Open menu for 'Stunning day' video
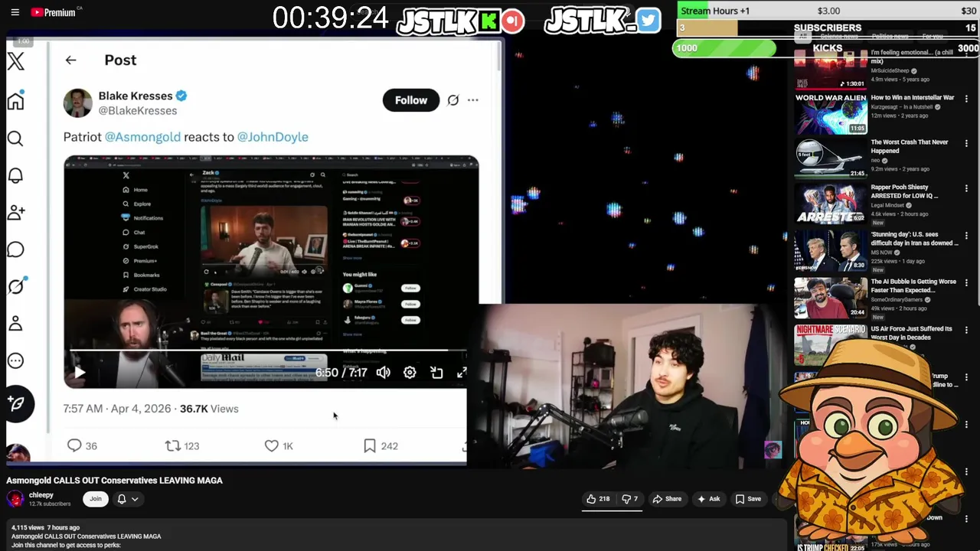The image size is (980, 551). tap(966, 236)
